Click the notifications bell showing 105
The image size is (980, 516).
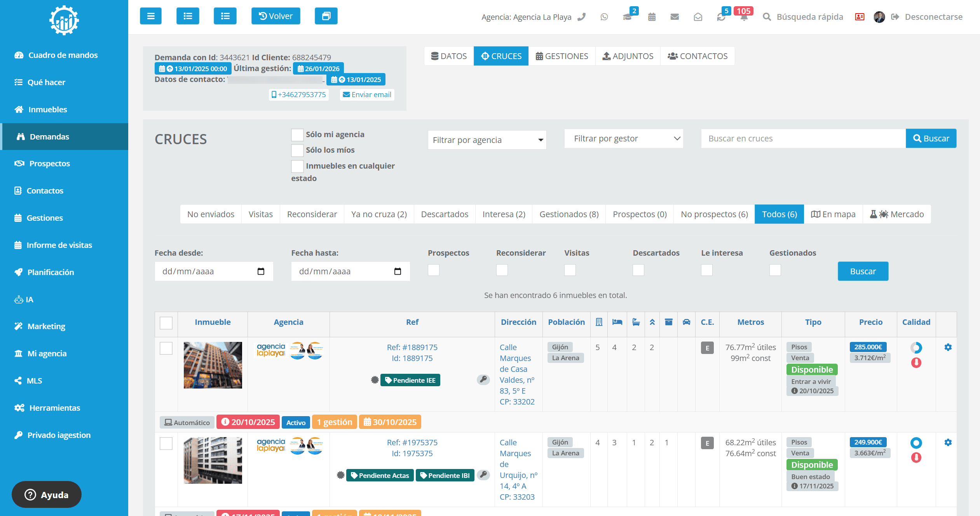click(x=743, y=17)
